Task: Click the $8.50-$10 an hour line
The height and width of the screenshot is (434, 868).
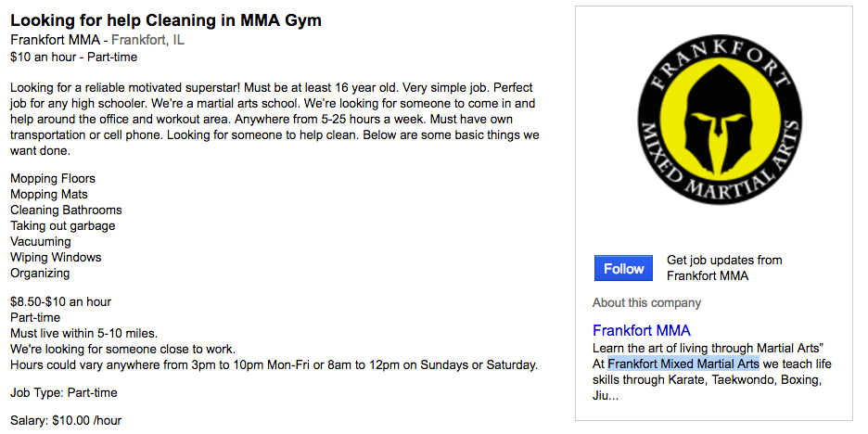Action: tap(61, 301)
